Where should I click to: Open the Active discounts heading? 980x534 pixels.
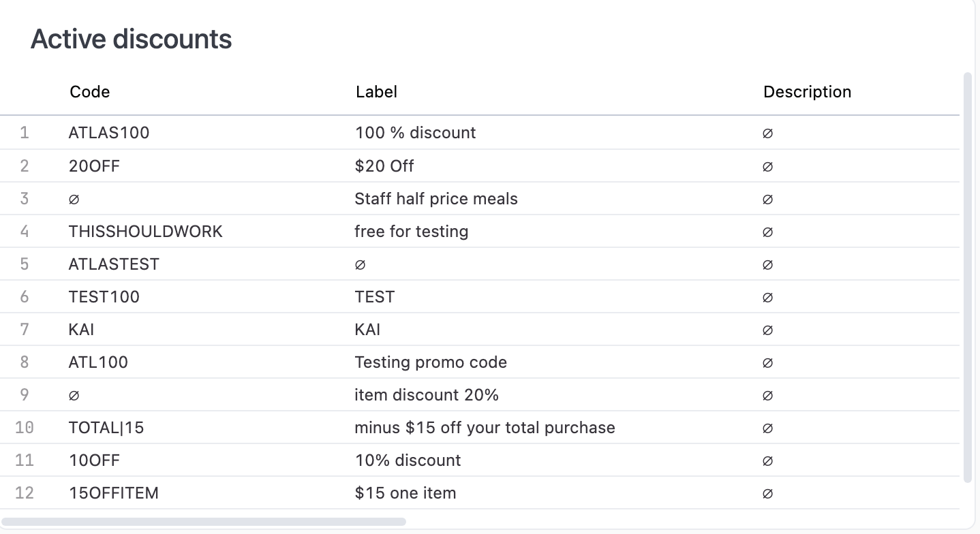(130, 39)
